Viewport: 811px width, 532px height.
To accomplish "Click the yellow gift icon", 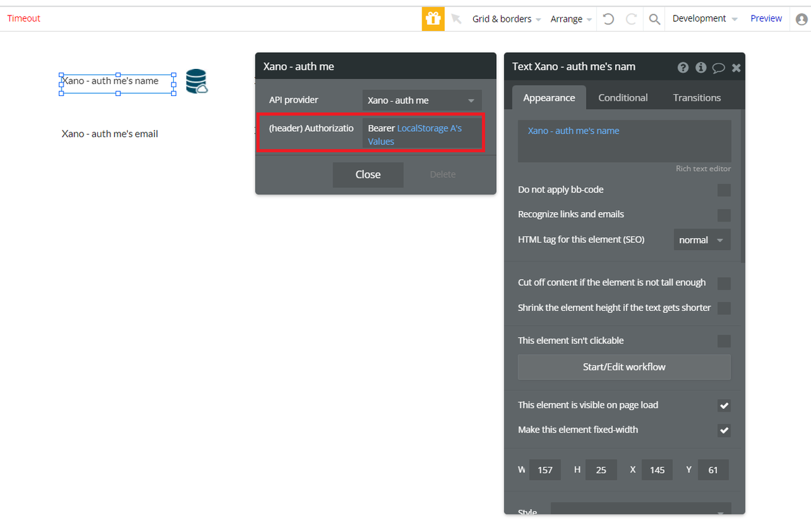I will (433, 19).
